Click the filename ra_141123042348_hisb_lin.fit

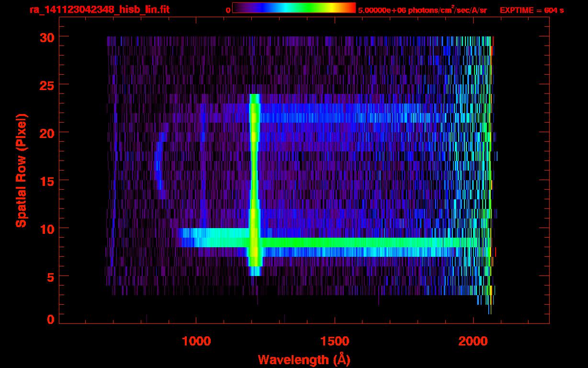(99, 10)
